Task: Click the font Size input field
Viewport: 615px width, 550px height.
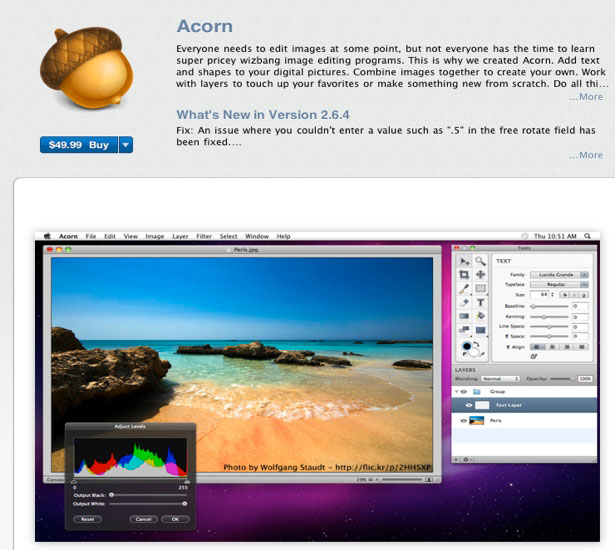Action: 540,295
